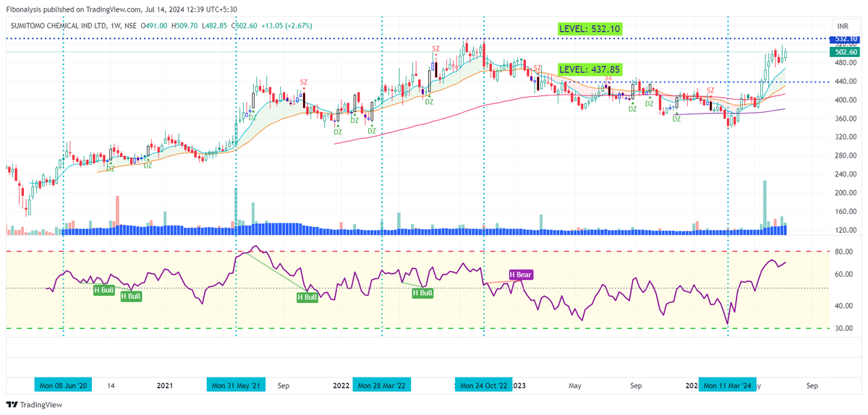Screen dimensions: 868x415
Task: Click the green LEVEL: 437.85 label
Action: coord(590,69)
